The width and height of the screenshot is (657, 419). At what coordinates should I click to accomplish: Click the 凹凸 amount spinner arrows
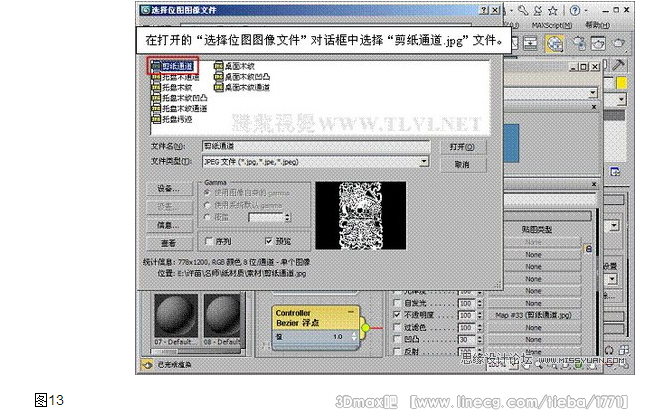[479, 339]
